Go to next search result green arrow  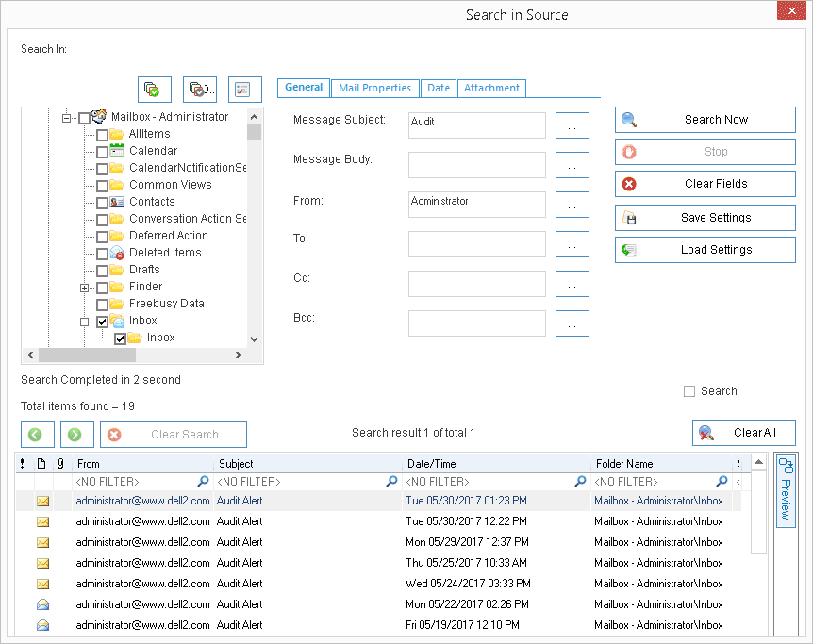[76, 435]
